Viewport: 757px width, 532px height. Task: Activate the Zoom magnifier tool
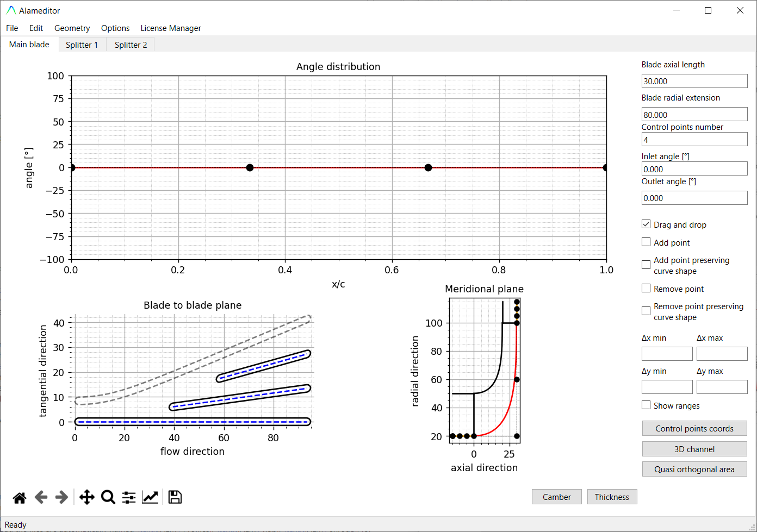click(108, 497)
